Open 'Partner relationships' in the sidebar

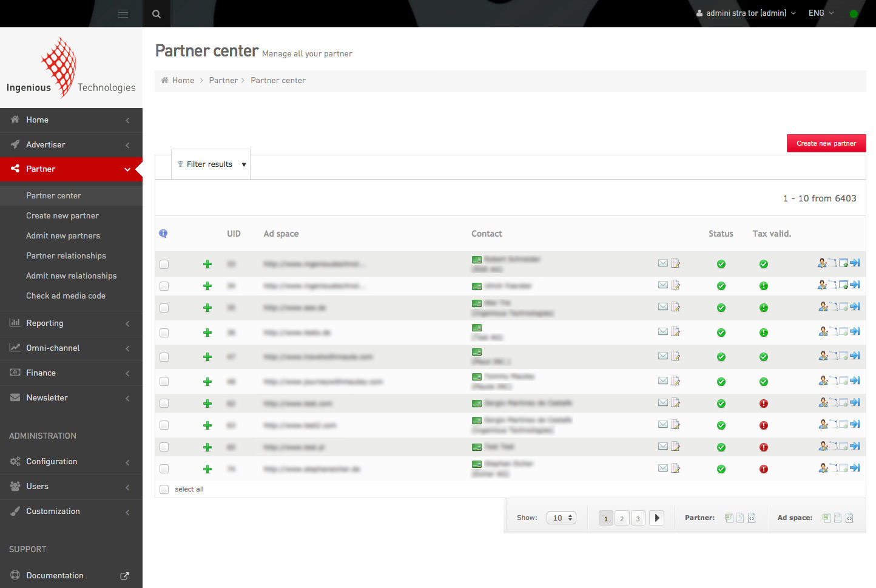pyautogui.click(x=66, y=255)
